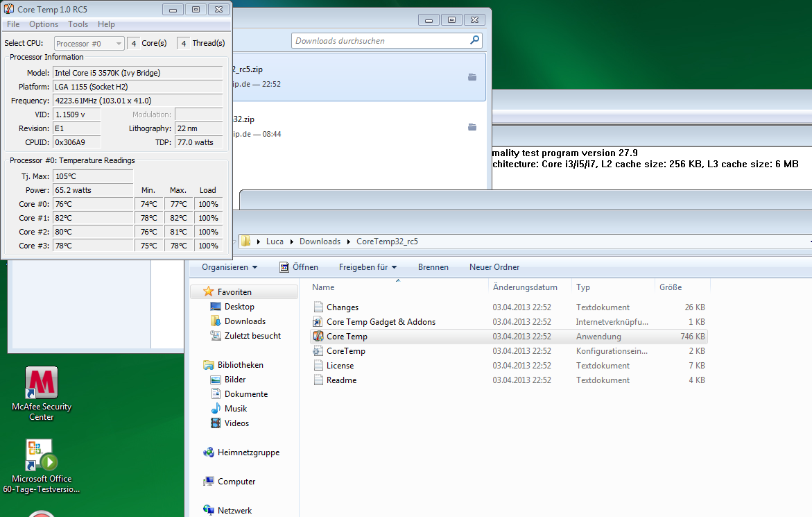Screen dimensions: 812x517
Task: Open the Tools menu in Core Temp
Action: coord(78,24)
